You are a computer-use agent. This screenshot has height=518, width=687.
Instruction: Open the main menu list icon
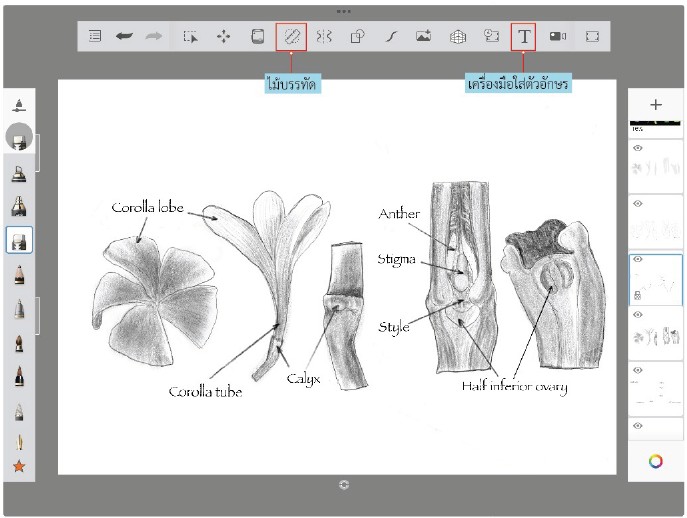95,36
